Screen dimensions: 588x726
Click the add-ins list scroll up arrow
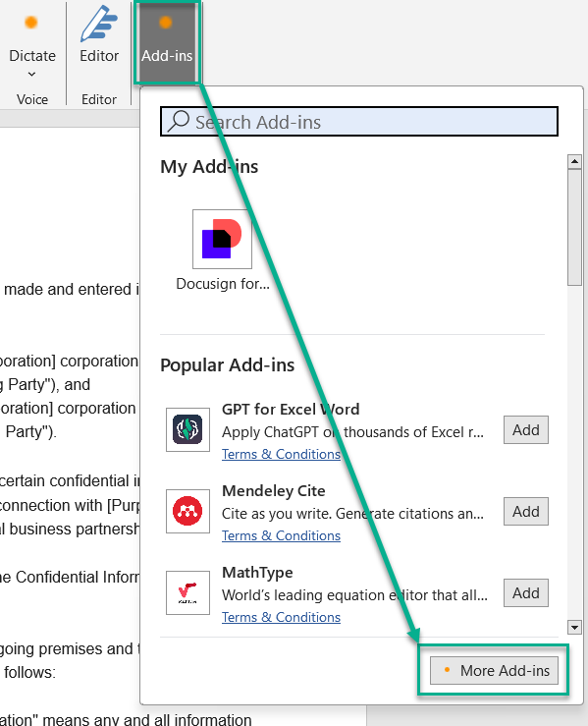tap(574, 161)
